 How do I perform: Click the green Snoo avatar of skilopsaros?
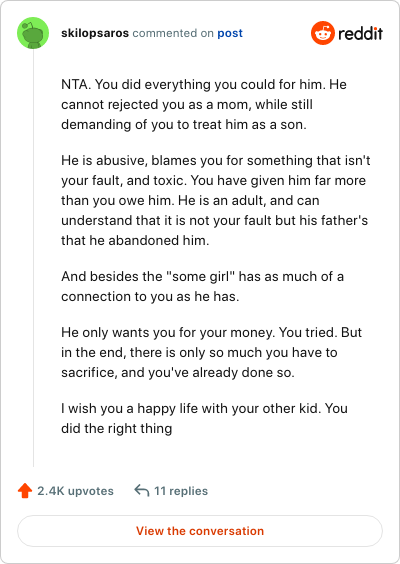click(33, 33)
